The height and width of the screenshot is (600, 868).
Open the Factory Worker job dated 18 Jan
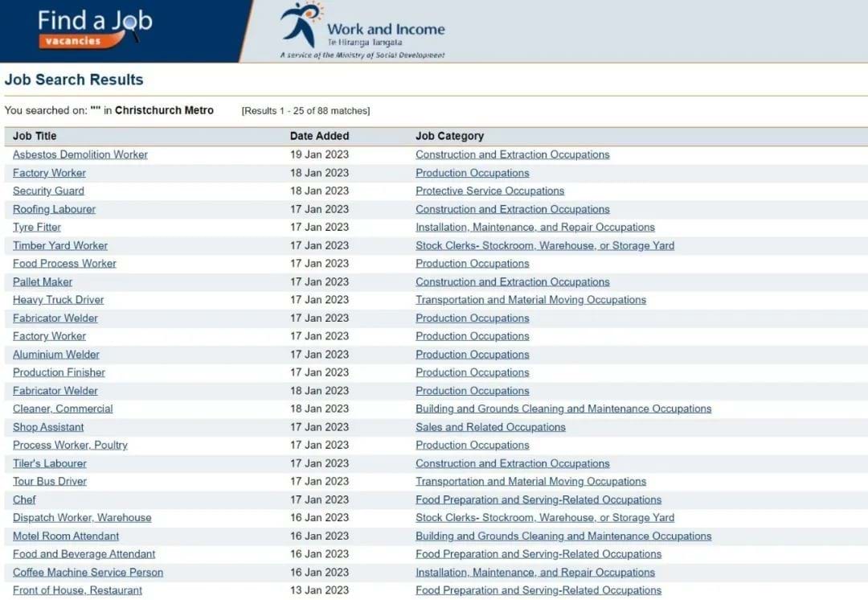tap(49, 173)
